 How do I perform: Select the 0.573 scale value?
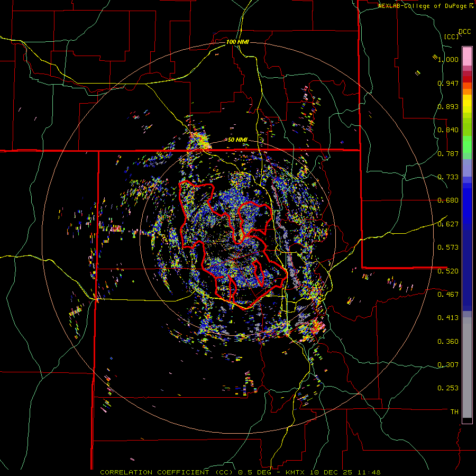click(x=448, y=248)
